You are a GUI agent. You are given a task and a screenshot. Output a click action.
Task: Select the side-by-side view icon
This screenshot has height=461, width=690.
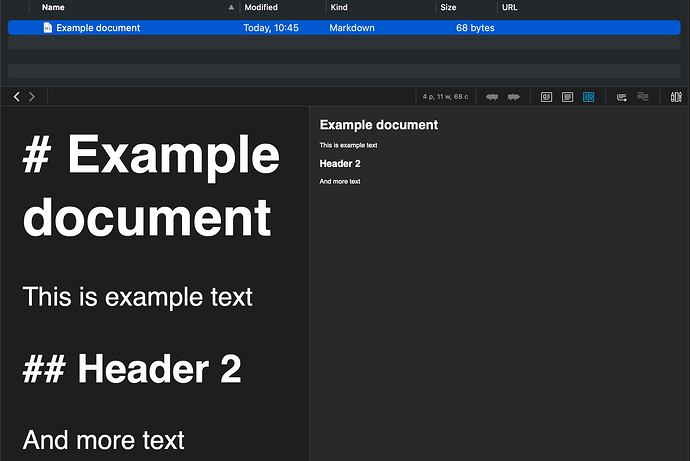click(589, 97)
